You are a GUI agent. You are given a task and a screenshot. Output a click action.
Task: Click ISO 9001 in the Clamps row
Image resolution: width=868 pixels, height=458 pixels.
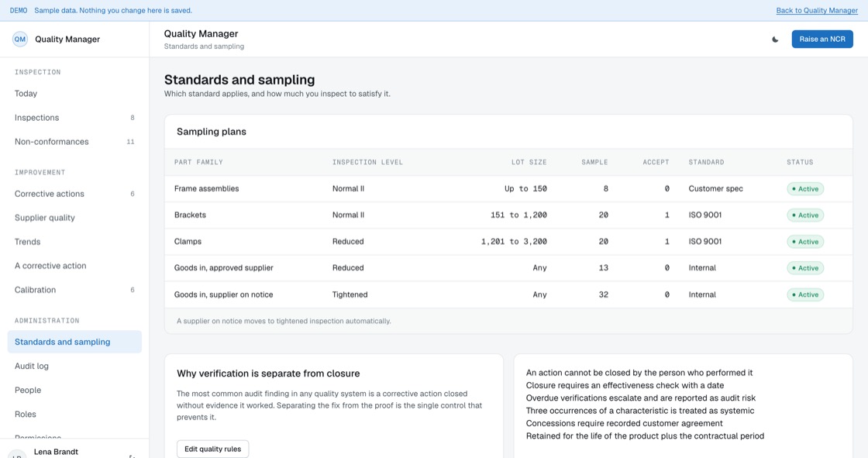[704, 242]
